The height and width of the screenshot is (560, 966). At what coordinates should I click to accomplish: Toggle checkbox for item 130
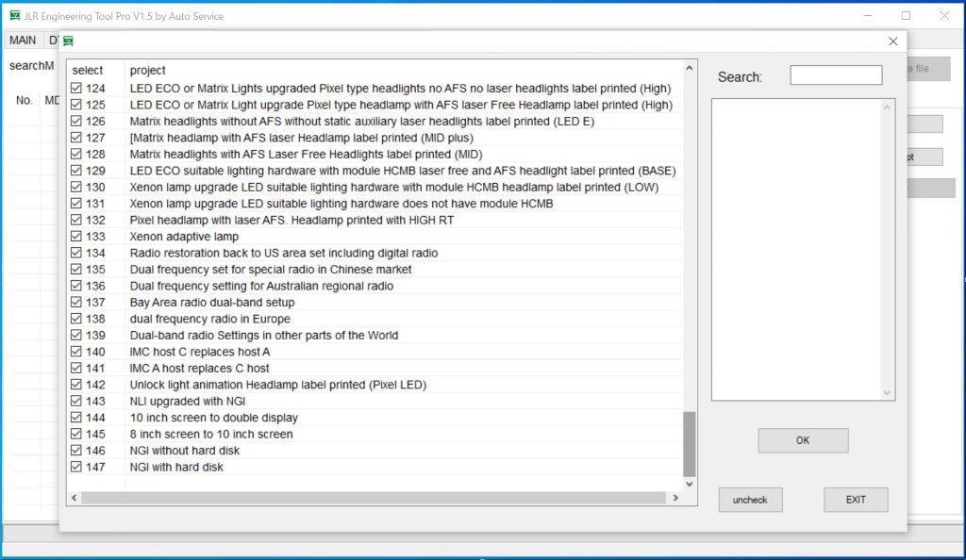coord(75,187)
